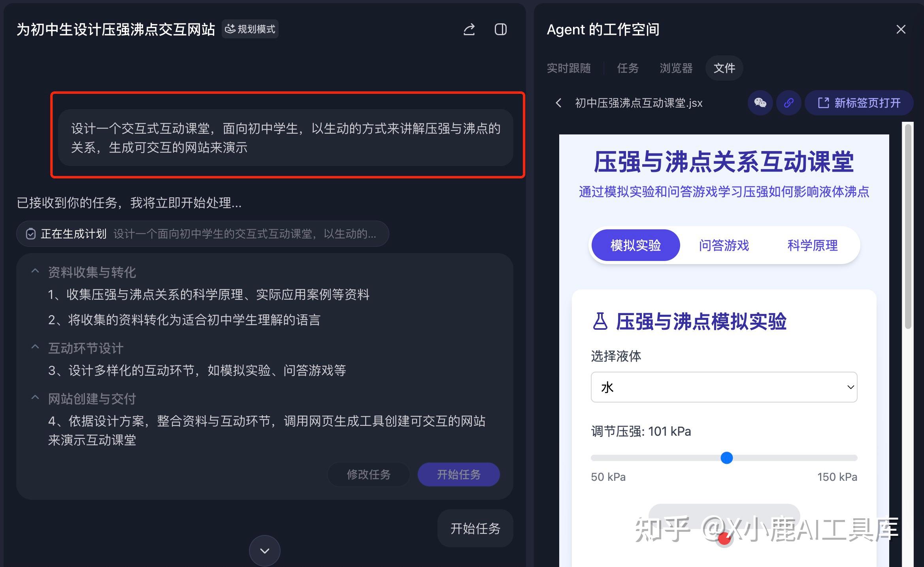924x567 pixels.
Task: Switch to the 实时跟随 tab
Action: [x=569, y=68]
